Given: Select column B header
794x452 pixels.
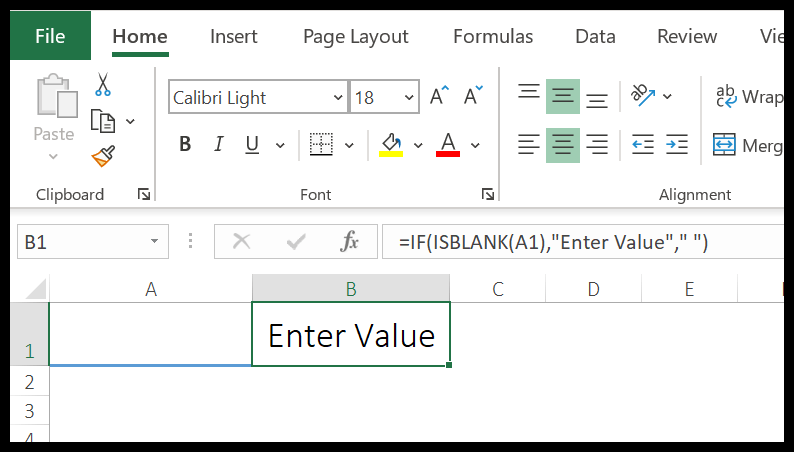Looking at the screenshot, I should click(351, 289).
